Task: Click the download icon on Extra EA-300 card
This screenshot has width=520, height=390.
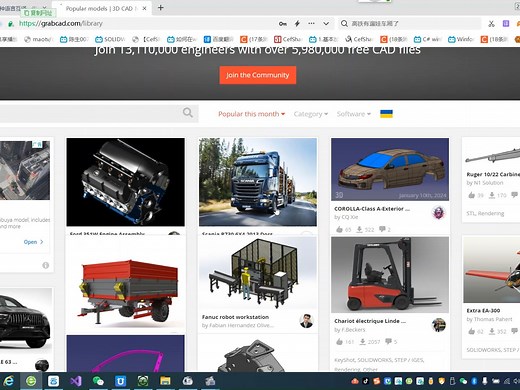Action: click(x=492, y=331)
